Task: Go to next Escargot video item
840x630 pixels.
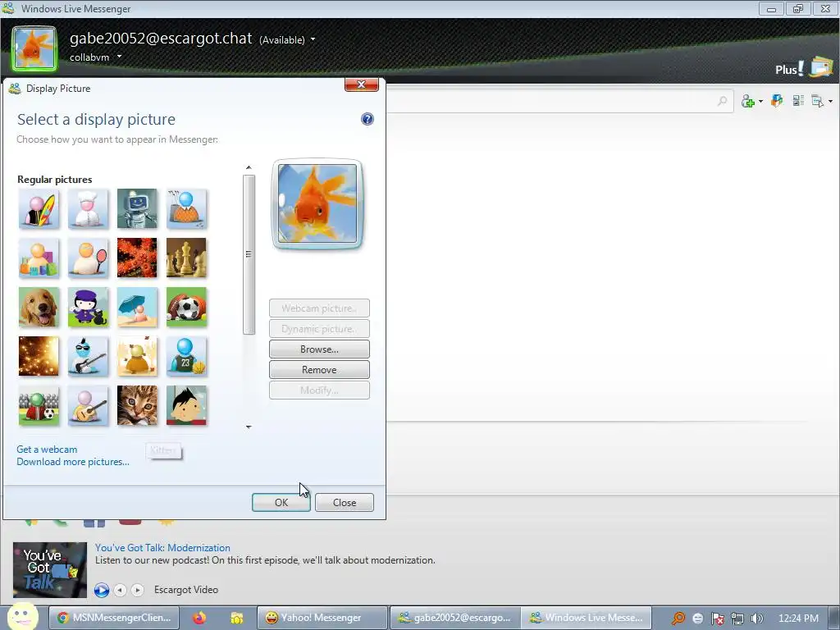Action: click(x=138, y=590)
